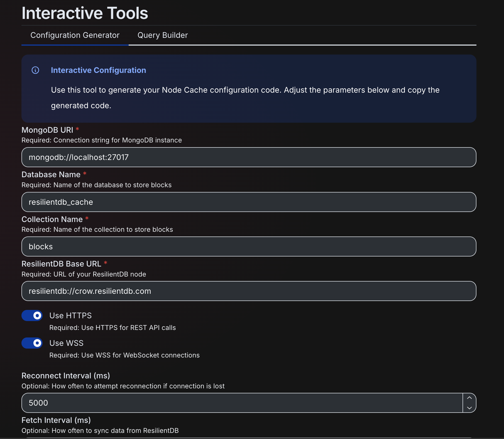This screenshot has height=439, width=504.
Task: Focus the ResilientDB Base URL input
Action: (x=249, y=291)
